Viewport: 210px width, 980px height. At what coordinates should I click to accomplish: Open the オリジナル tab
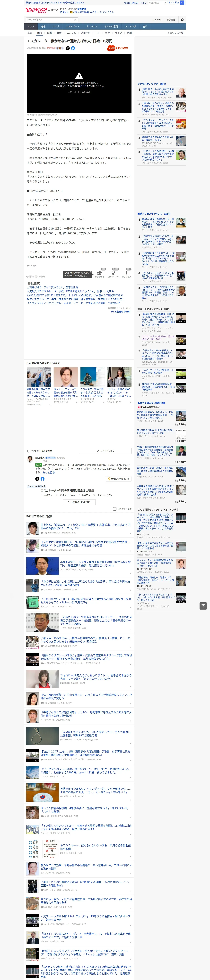92,27
